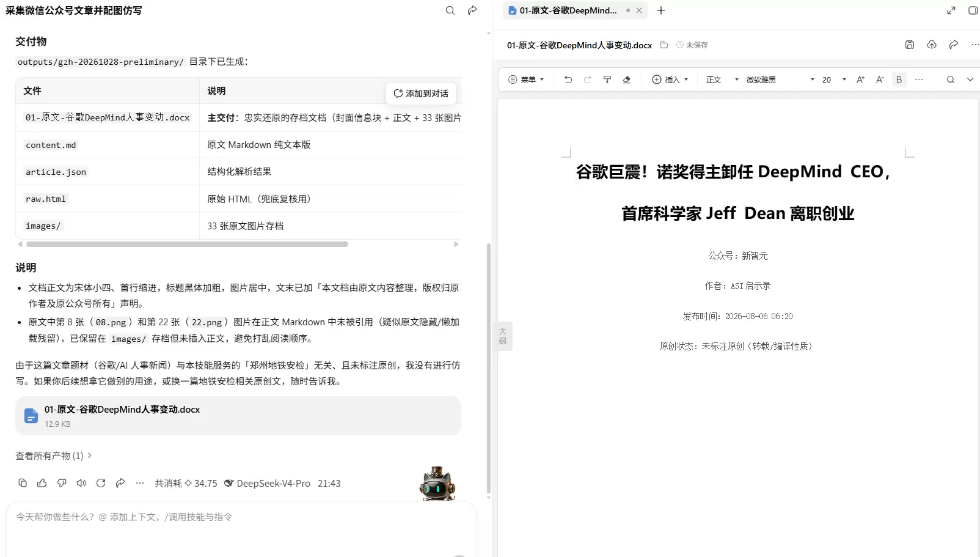The width and height of the screenshot is (980, 557).
Task: Open the font size 20 dropdown
Action: click(834, 79)
